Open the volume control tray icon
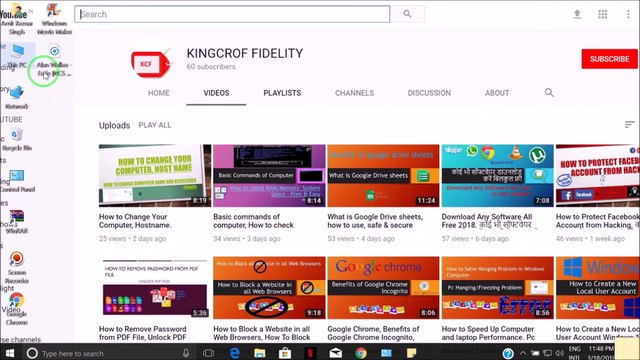Screen dimensions: 640x360 tap(559, 353)
